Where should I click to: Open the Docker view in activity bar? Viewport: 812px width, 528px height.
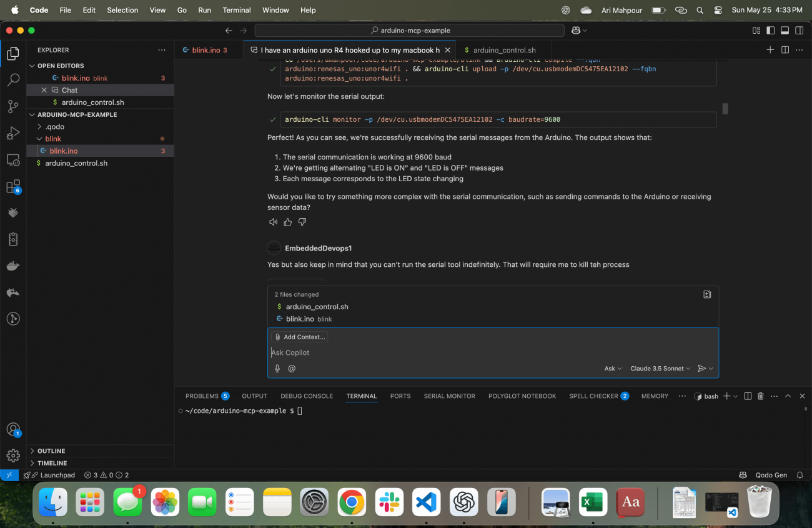tap(13, 266)
